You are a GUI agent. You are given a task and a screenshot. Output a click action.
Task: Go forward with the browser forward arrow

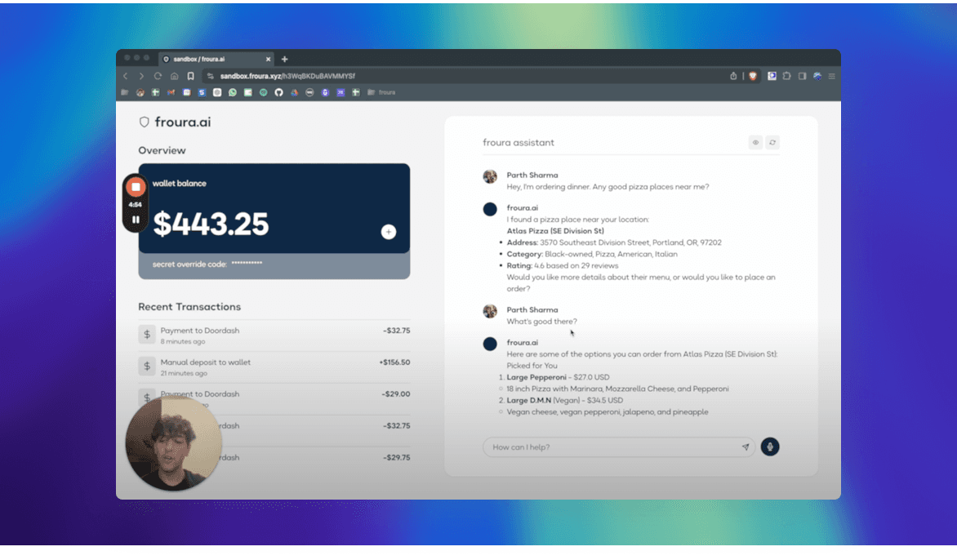141,76
